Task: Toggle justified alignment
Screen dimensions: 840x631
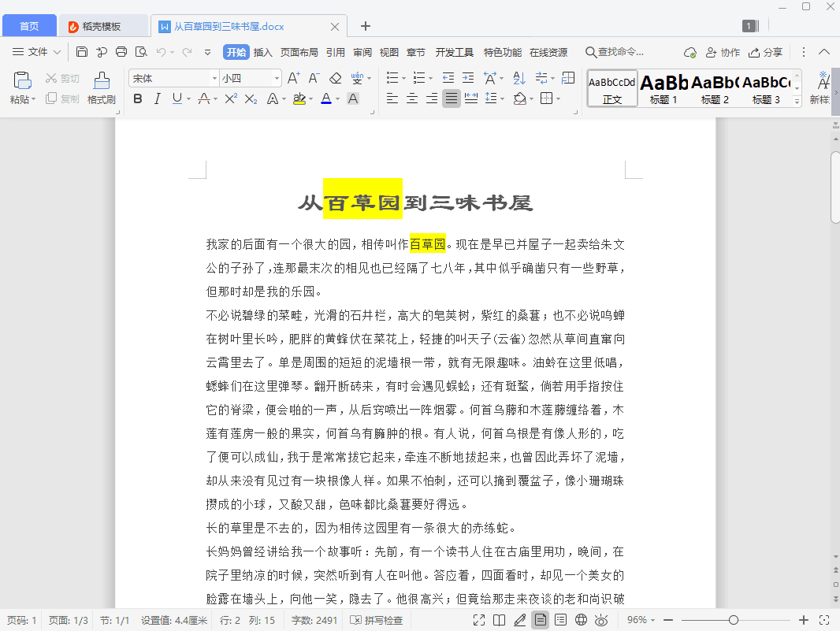Action: coord(452,98)
